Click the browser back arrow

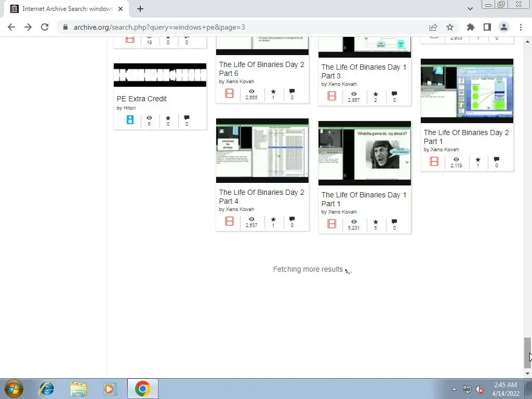(11, 27)
